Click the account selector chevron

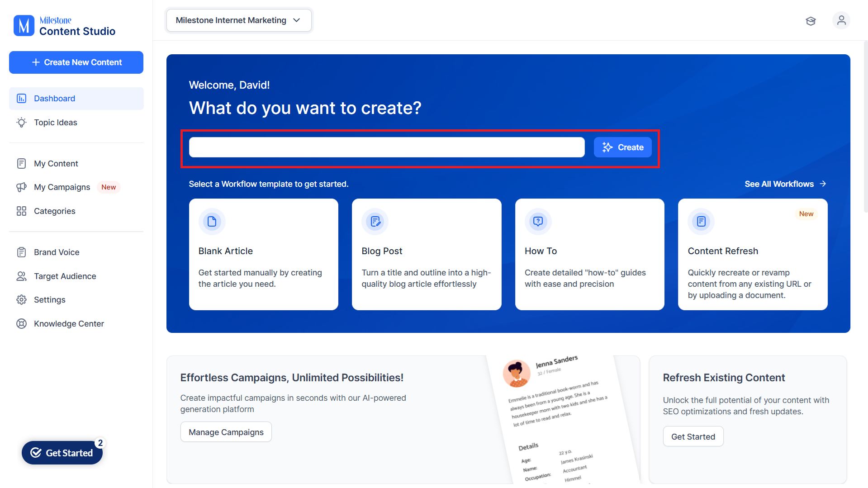[297, 20]
